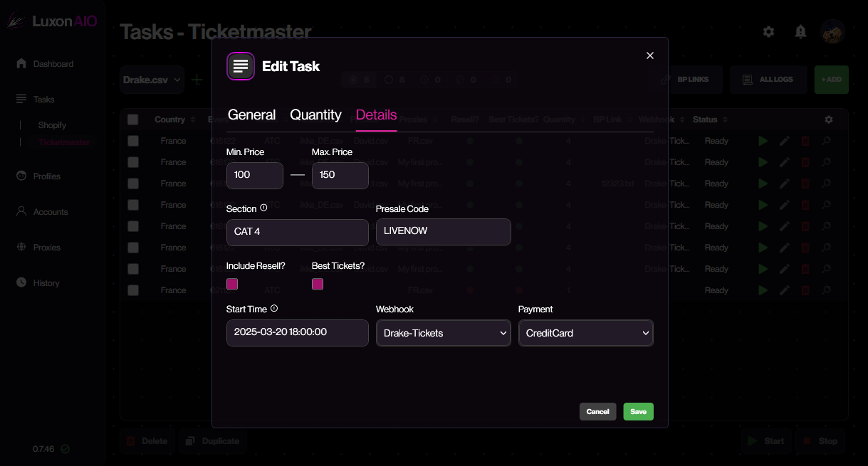This screenshot has width=868, height=466.
Task: Open Proxies from the sidebar
Action: pos(46,248)
